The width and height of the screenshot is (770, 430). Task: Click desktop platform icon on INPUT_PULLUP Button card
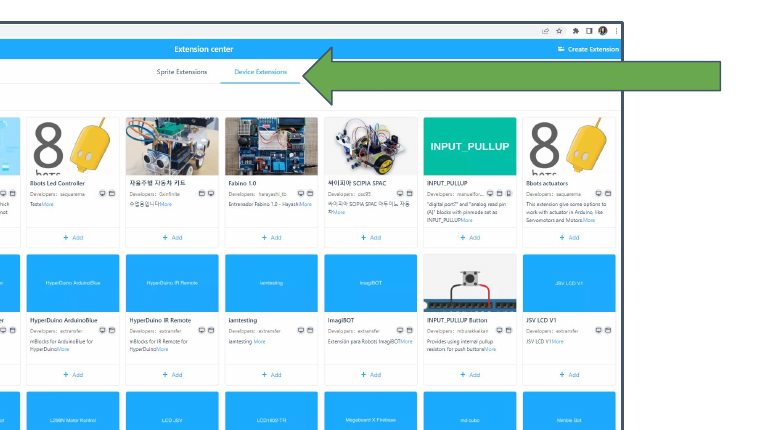click(x=499, y=330)
